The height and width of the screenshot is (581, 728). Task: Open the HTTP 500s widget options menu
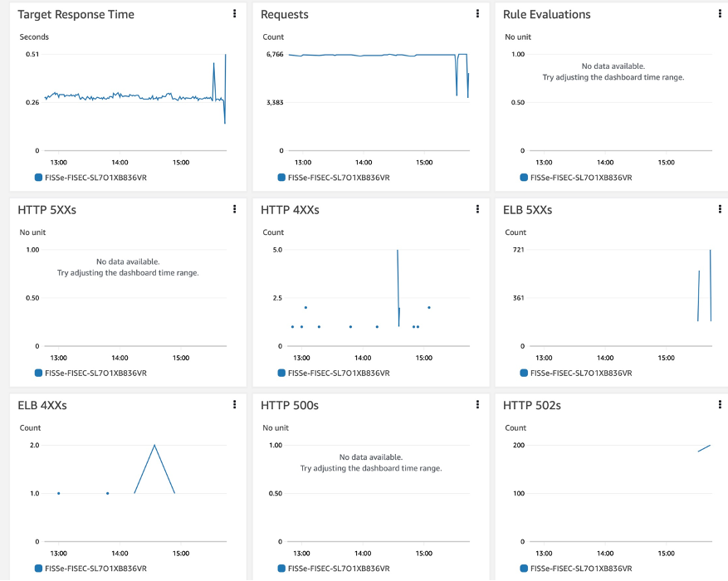pyautogui.click(x=476, y=404)
